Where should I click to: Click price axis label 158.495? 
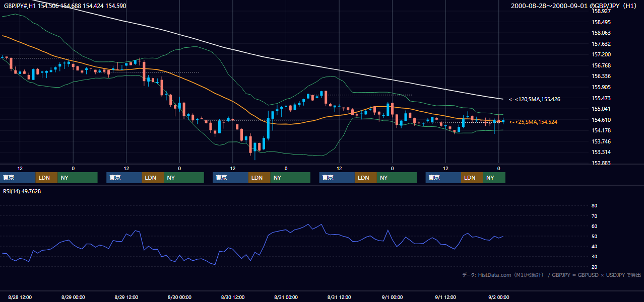(x=601, y=22)
